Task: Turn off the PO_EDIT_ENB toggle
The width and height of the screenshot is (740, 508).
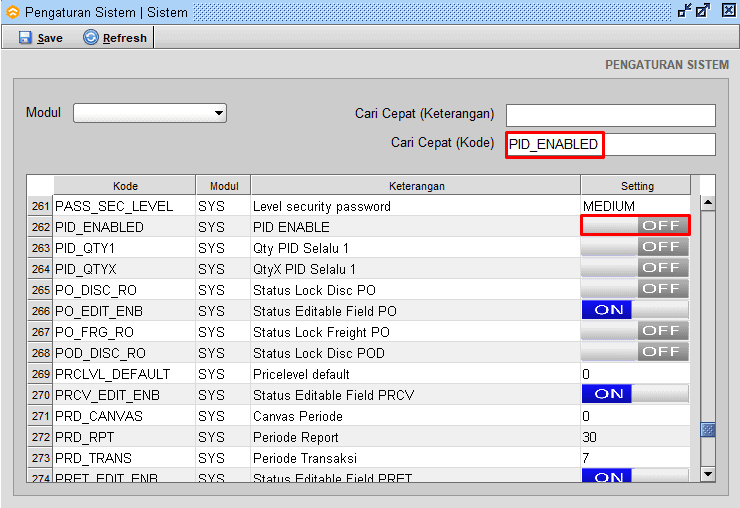Action: click(x=635, y=311)
